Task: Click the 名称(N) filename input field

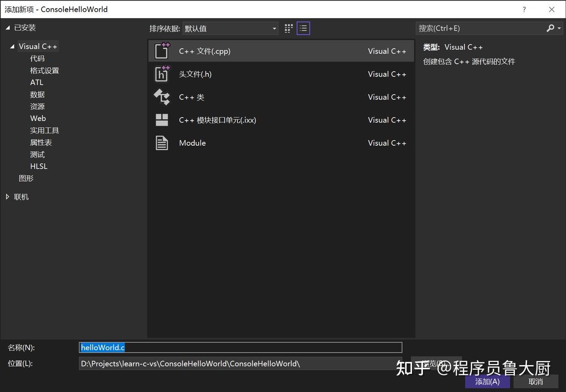Action: (241, 347)
